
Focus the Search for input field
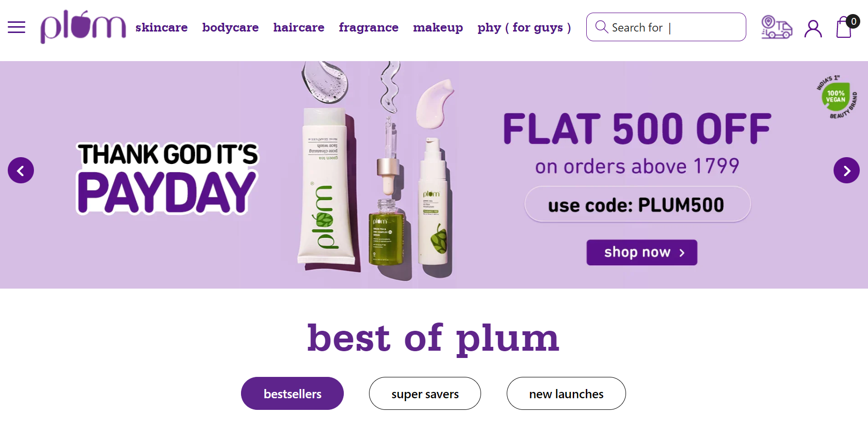pos(666,27)
